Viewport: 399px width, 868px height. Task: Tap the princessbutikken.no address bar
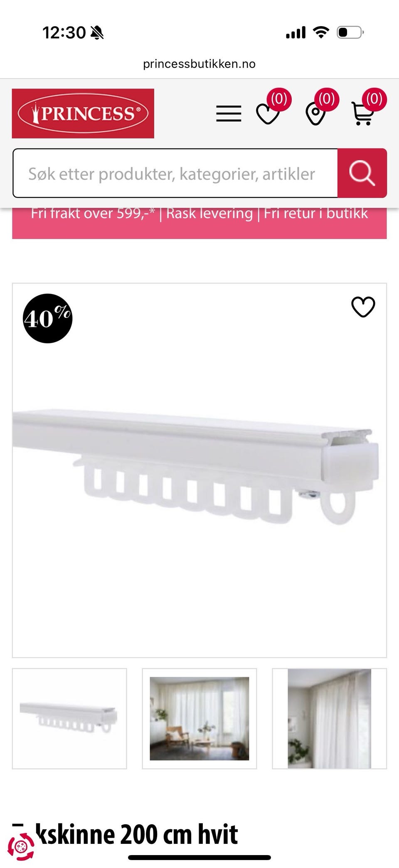(199, 64)
